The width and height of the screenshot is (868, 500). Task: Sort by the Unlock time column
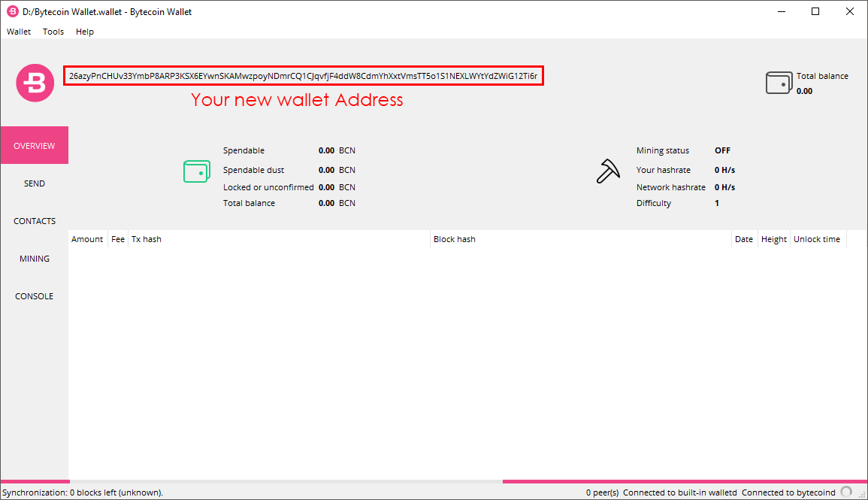tap(818, 239)
